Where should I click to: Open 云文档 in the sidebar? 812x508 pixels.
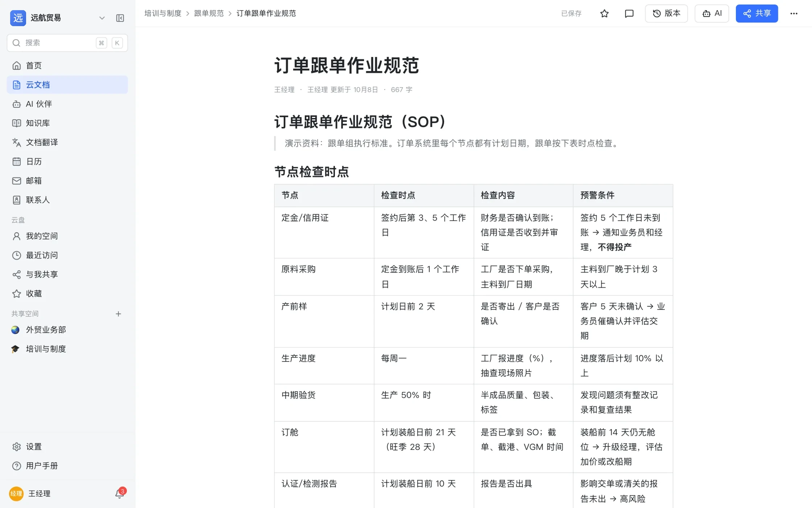click(x=67, y=85)
